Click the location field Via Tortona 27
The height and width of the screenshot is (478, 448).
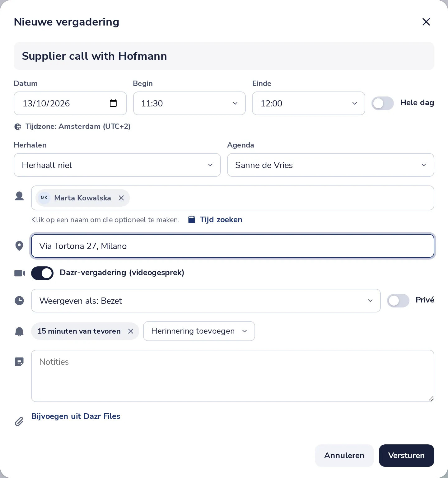pos(233,246)
